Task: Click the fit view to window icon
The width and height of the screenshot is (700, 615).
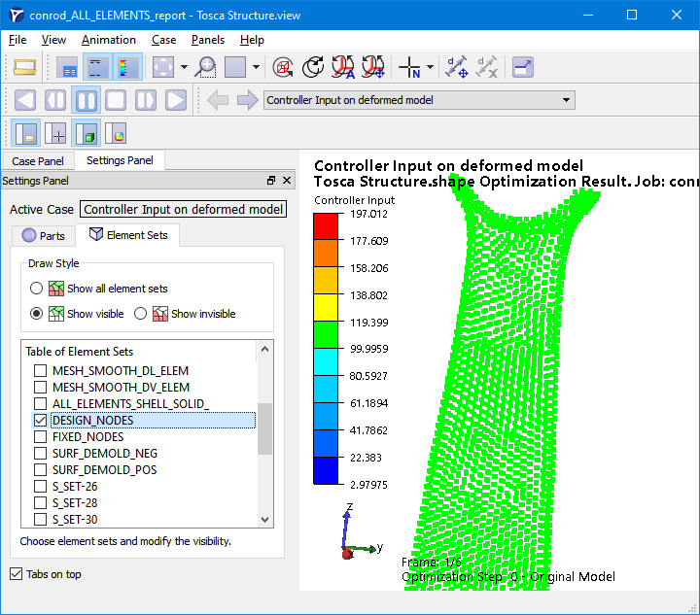Action: [x=163, y=67]
